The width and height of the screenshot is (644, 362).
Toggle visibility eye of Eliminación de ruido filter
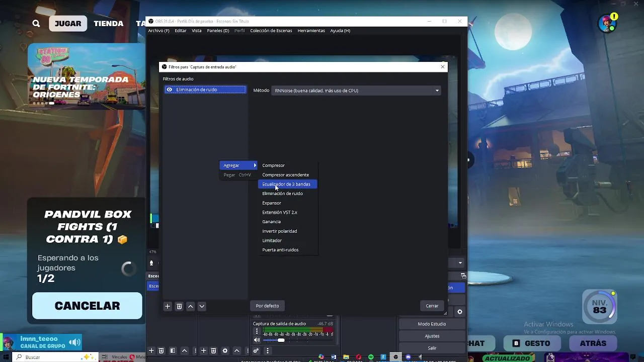[169, 89]
